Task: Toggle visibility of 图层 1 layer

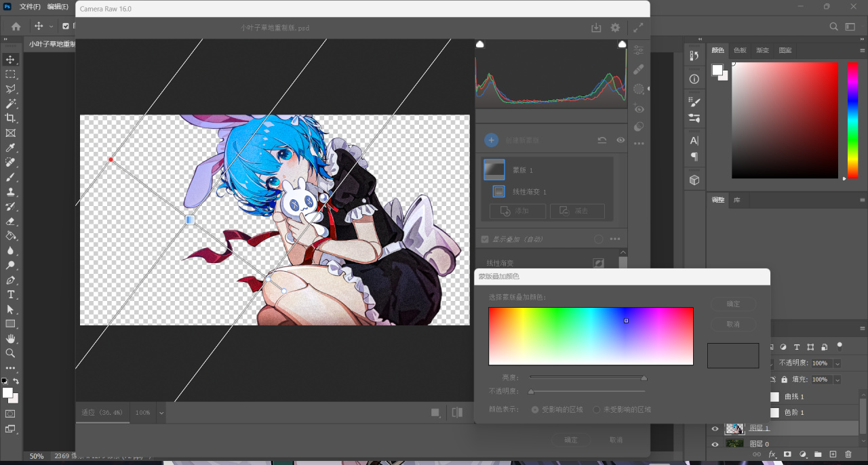Action: coord(715,428)
